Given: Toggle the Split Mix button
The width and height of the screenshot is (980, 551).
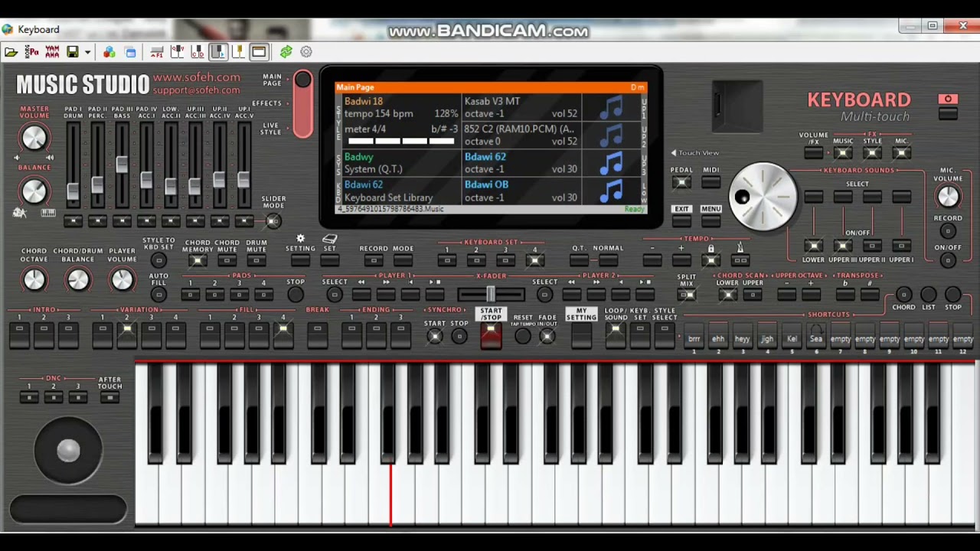Looking at the screenshot, I should [x=687, y=295].
